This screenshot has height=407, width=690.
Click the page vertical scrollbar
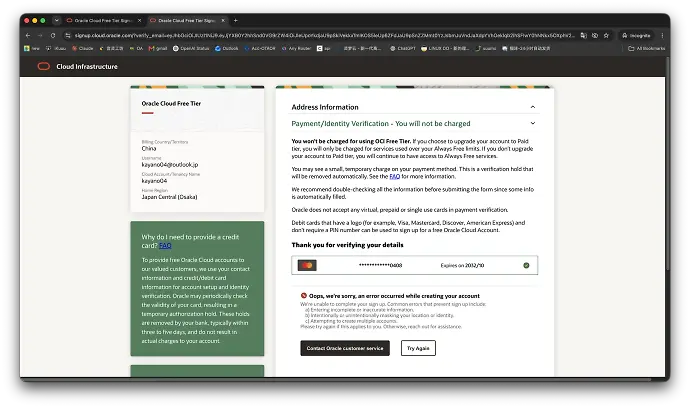668,163
